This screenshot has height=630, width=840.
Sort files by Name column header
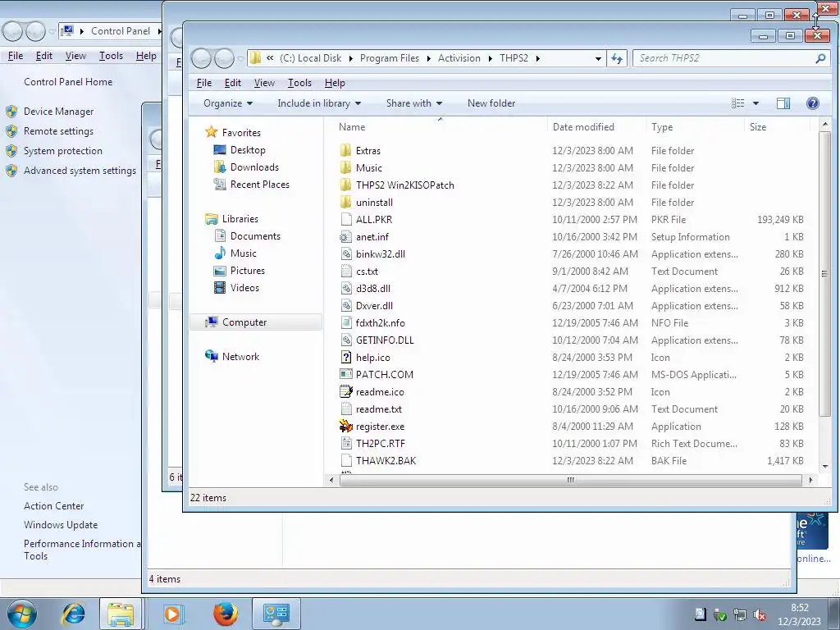tap(352, 127)
